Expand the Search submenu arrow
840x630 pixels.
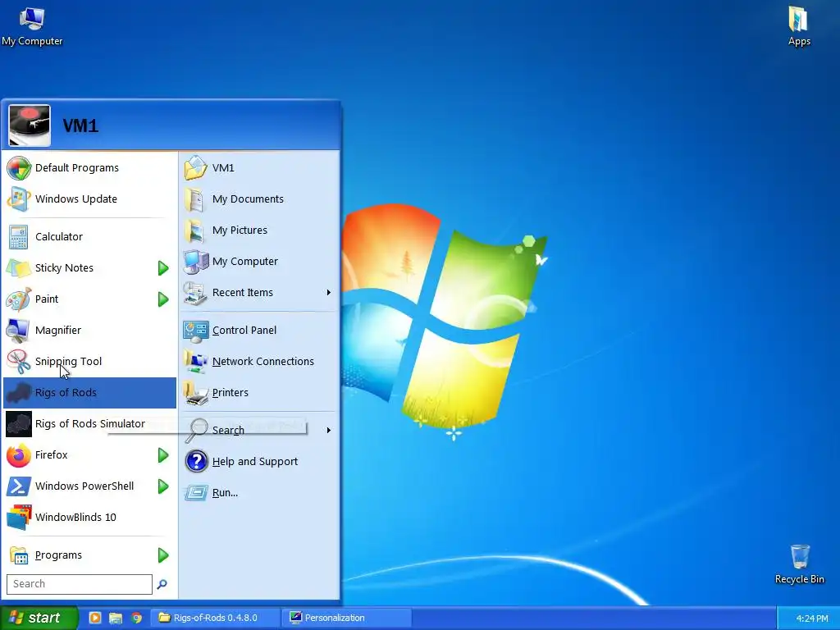point(328,430)
